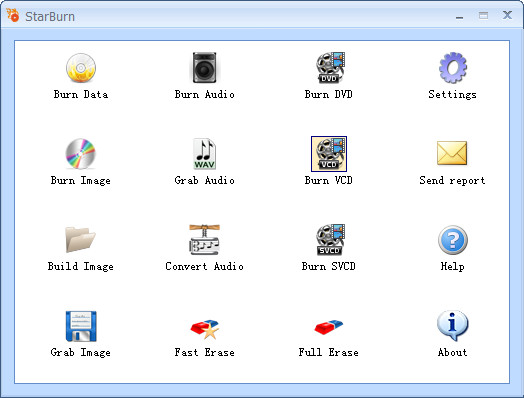Open Help question mark icon

click(453, 240)
